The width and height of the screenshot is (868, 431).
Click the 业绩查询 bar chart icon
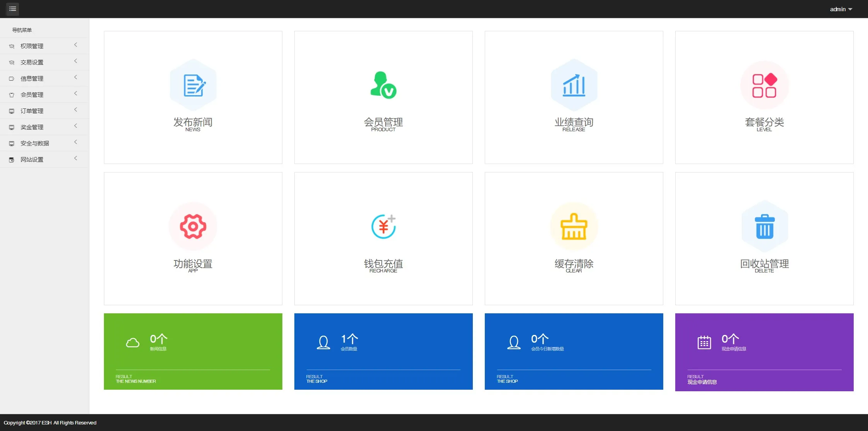(x=574, y=85)
